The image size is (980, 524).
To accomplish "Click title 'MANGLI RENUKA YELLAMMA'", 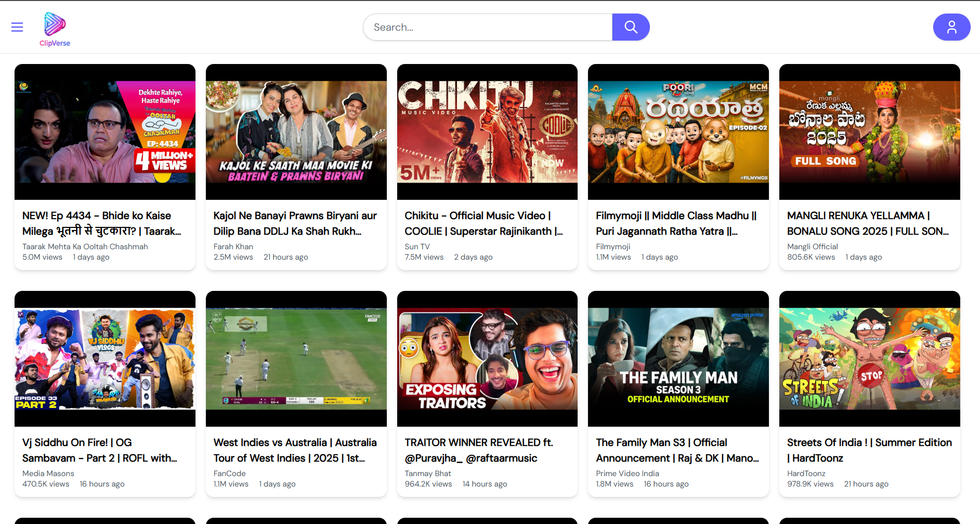I will click(x=868, y=223).
